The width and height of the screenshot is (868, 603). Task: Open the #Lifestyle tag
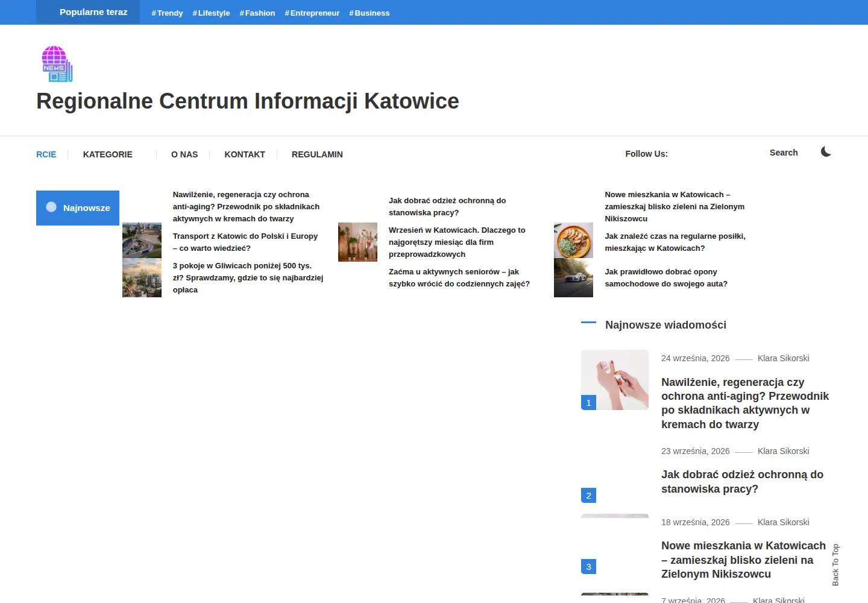click(211, 13)
